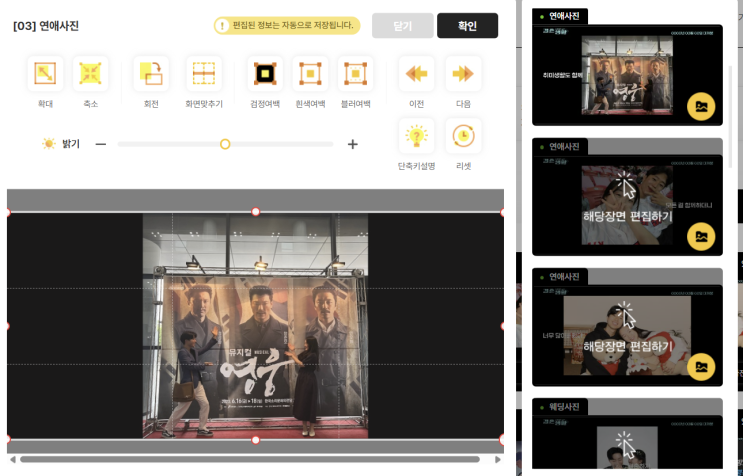Image resolution: width=743 pixels, height=476 pixels.
Task: Click the 닫기 close button
Action: pyautogui.click(x=403, y=26)
